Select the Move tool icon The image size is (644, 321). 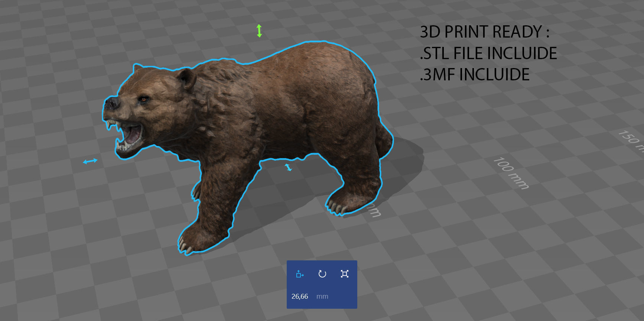pos(300,274)
